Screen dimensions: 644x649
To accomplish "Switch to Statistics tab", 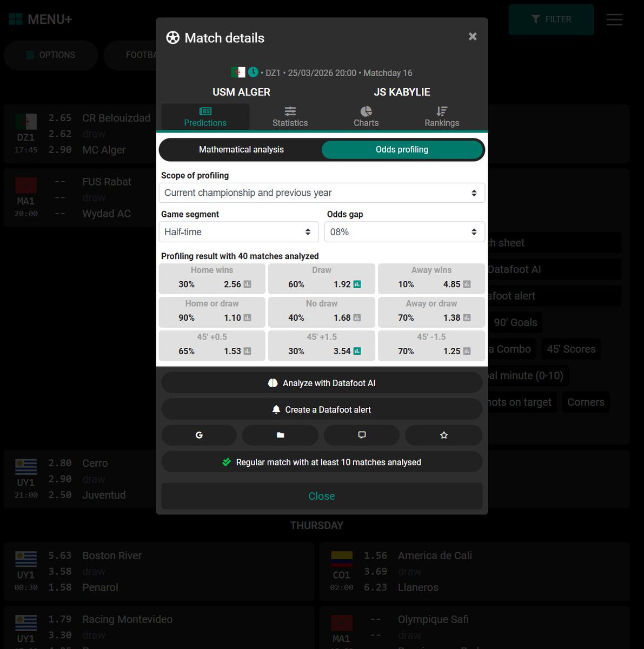I will tap(290, 117).
